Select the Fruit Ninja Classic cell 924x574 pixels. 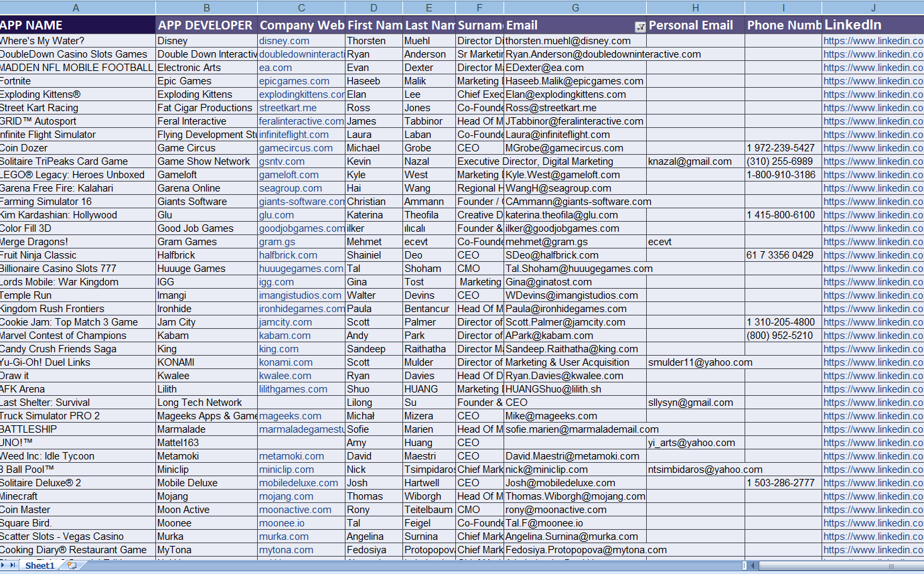[x=78, y=255]
